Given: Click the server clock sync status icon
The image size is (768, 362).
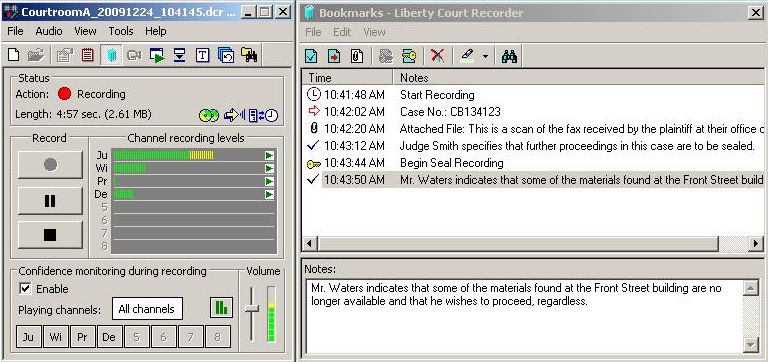Looking at the screenshot, I should coord(264,116).
